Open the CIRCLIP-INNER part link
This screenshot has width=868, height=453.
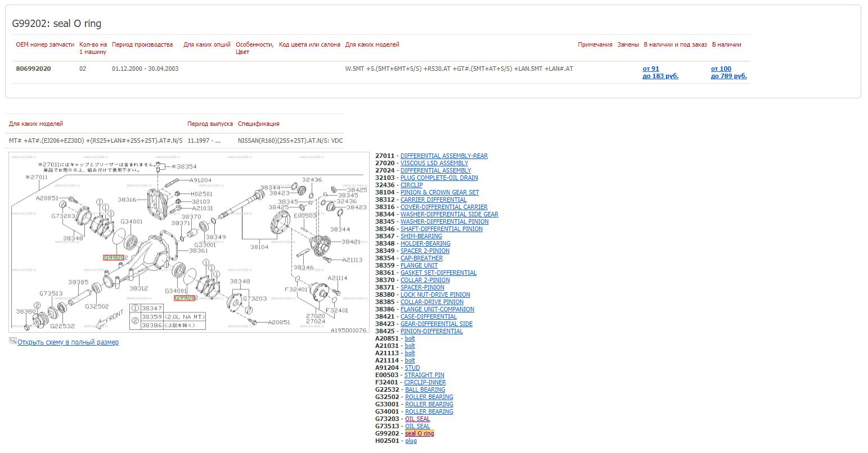(x=425, y=383)
